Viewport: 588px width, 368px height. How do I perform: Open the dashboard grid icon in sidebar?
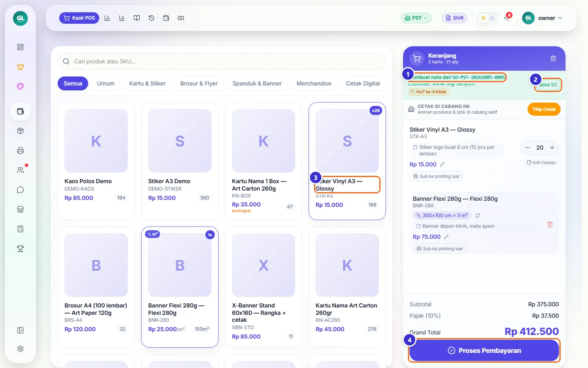pyautogui.click(x=20, y=47)
